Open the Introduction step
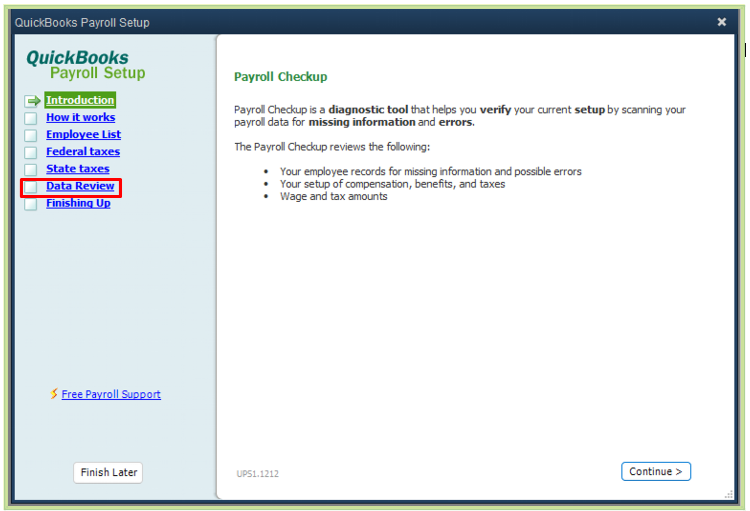The height and width of the screenshot is (511, 750). click(x=80, y=100)
